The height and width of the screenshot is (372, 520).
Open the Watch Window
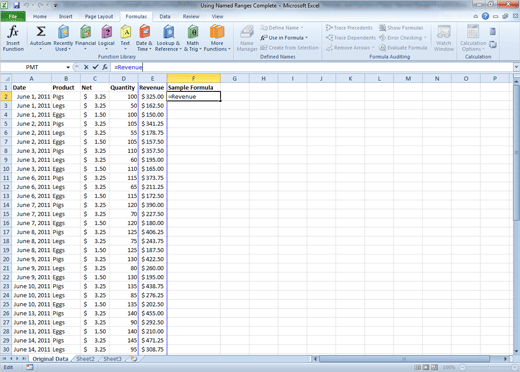444,38
